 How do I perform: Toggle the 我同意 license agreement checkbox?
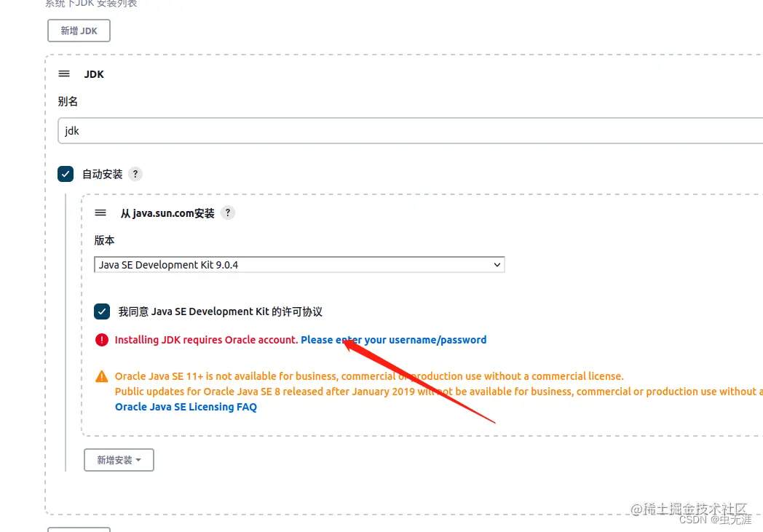(102, 311)
